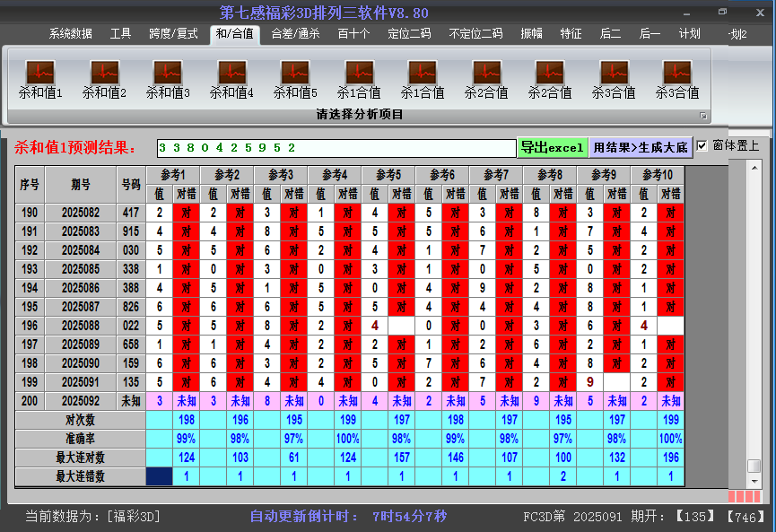The width and height of the screenshot is (776, 532).
Task: Click the 2025085 period cell
Action: [81, 269]
